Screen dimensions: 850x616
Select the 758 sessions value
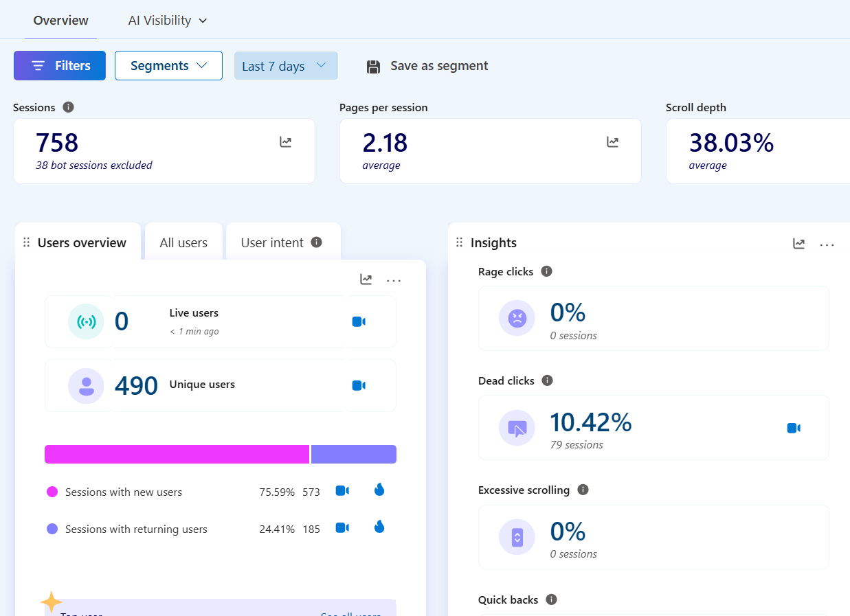pyautogui.click(x=57, y=143)
